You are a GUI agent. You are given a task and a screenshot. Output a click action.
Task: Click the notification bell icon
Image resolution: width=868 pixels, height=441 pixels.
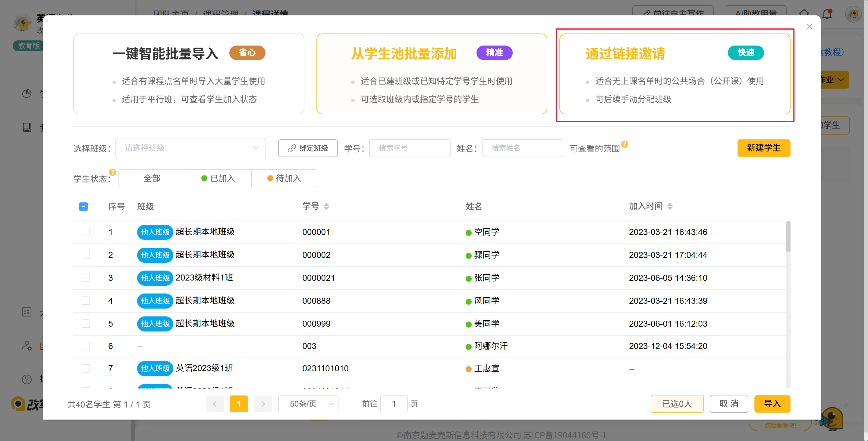tap(827, 14)
